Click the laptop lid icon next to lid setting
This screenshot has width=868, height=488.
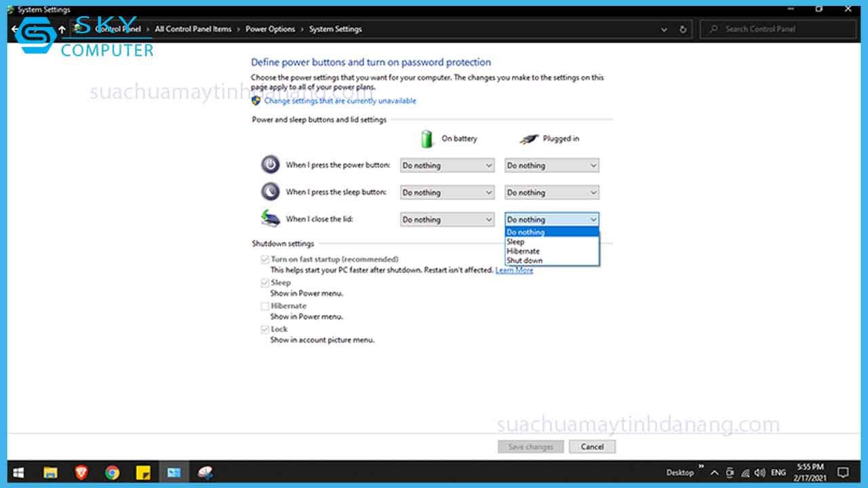coord(270,218)
